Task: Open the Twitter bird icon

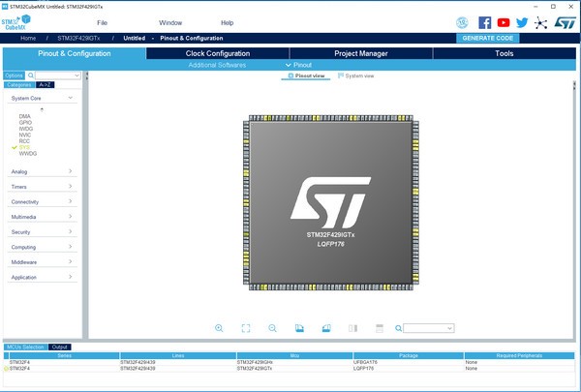Action: 523,22
